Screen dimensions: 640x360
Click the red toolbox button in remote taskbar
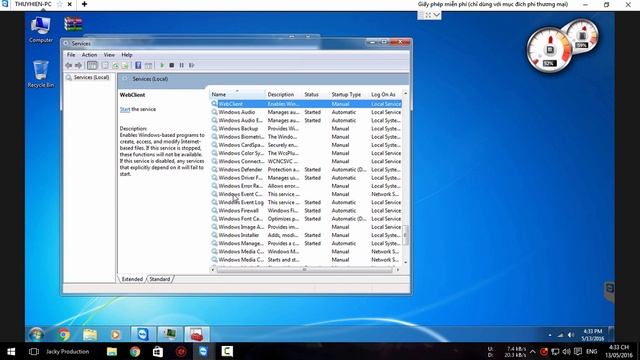point(197,334)
